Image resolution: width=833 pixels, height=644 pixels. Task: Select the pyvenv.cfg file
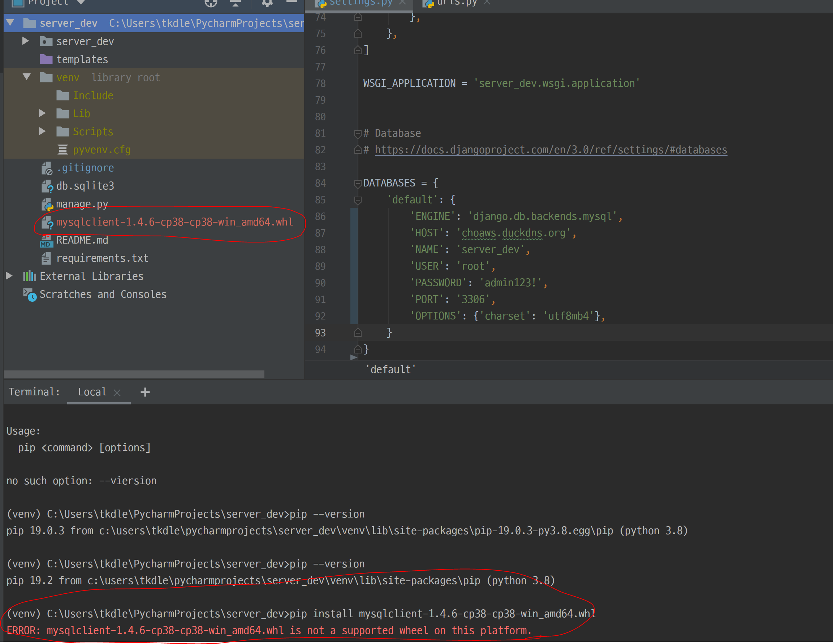[102, 150]
